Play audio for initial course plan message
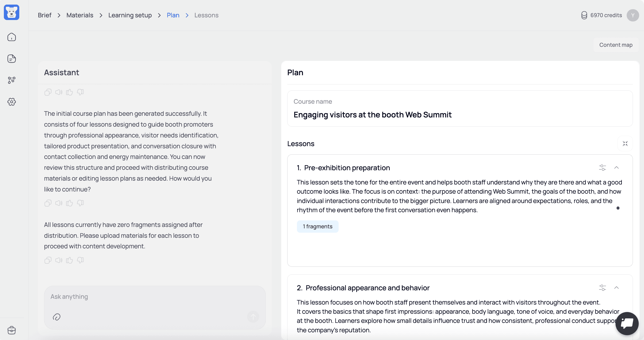The width and height of the screenshot is (644, 340). pyautogui.click(x=59, y=203)
